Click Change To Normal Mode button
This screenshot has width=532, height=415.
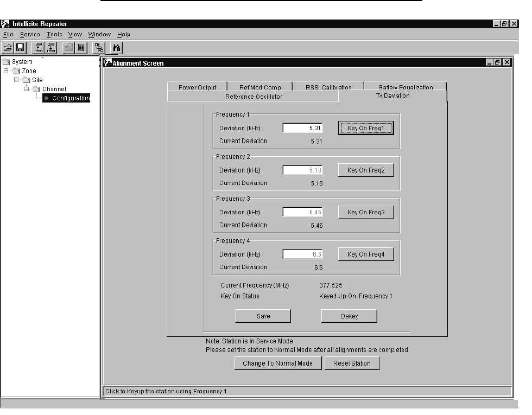click(x=278, y=363)
